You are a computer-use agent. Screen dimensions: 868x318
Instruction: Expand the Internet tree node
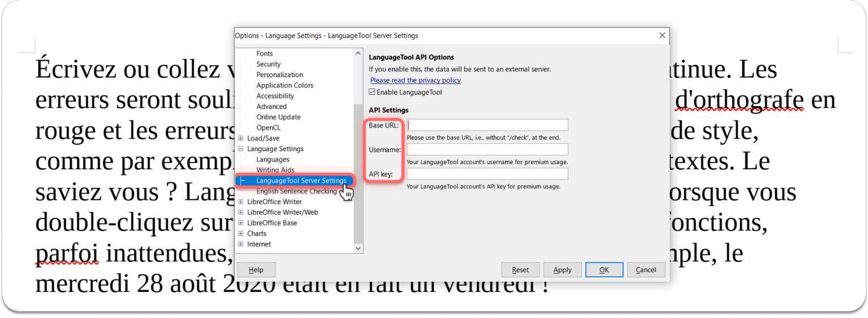tap(241, 244)
